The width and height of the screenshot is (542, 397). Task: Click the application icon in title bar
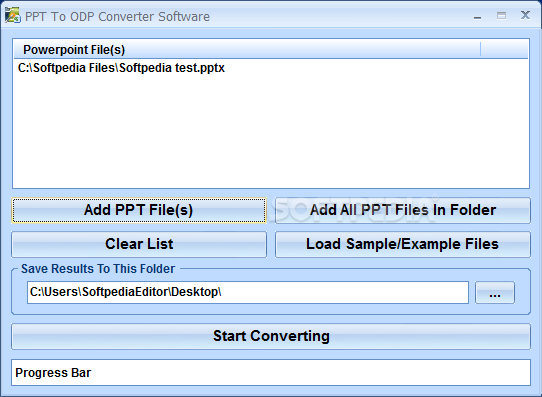(x=12, y=16)
